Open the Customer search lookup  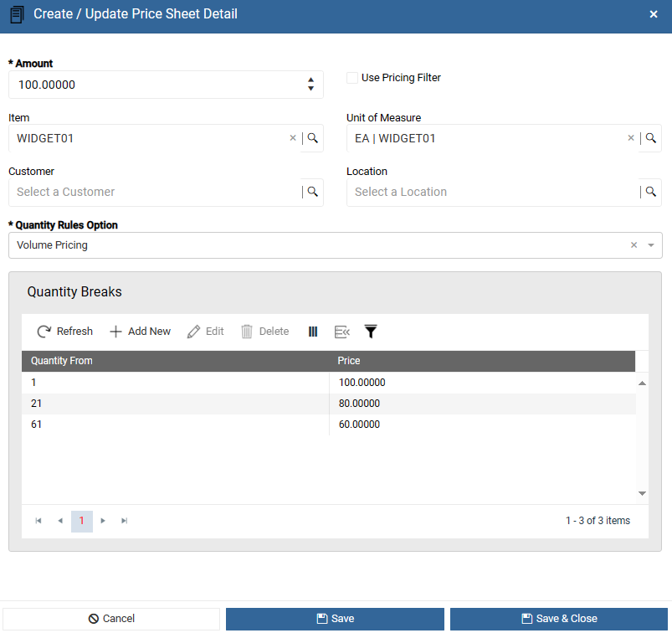tap(313, 191)
